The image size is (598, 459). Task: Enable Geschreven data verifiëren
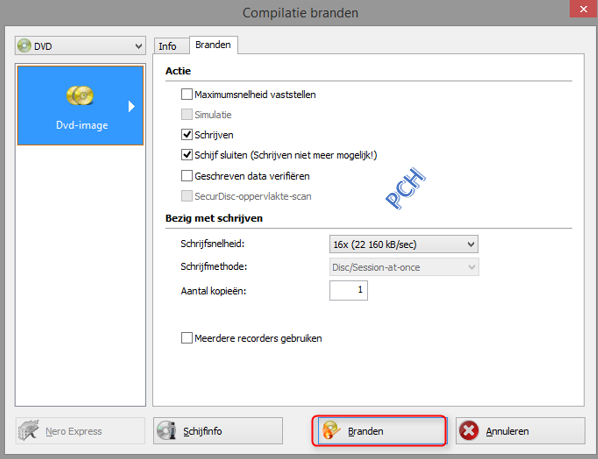click(x=186, y=176)
